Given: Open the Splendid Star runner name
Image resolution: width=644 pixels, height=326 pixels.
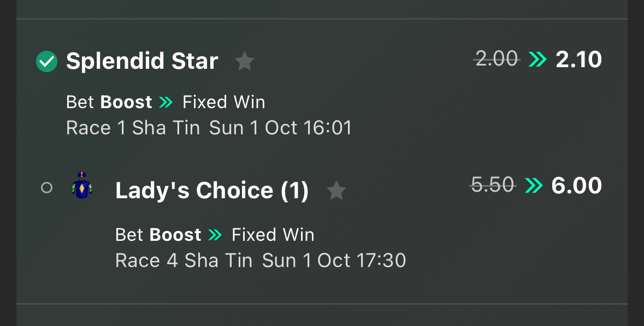Looking at the screenshot, I should click(142, 61).
